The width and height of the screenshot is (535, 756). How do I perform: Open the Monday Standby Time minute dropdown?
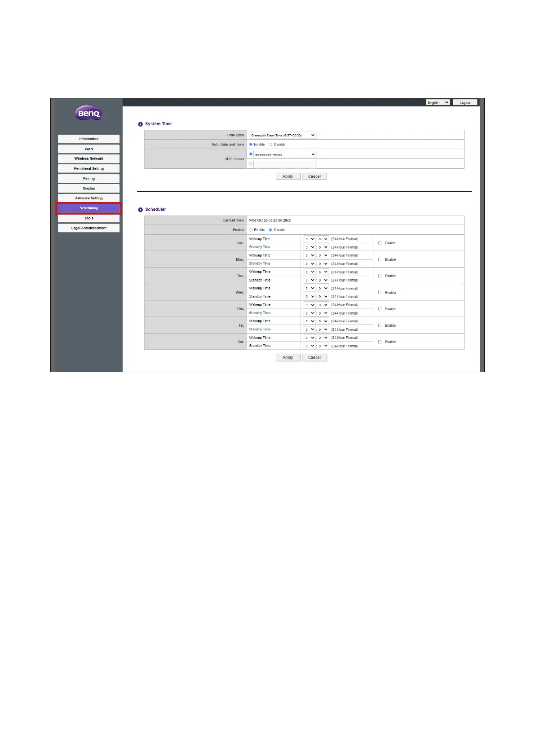323,264
